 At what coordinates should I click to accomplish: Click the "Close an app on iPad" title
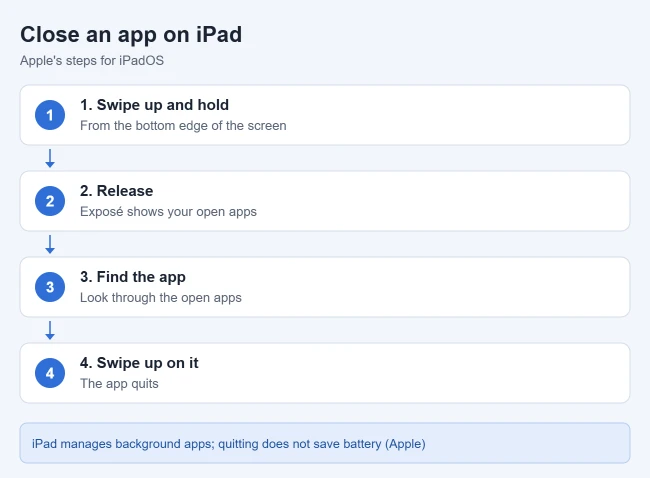coord(131,34)
